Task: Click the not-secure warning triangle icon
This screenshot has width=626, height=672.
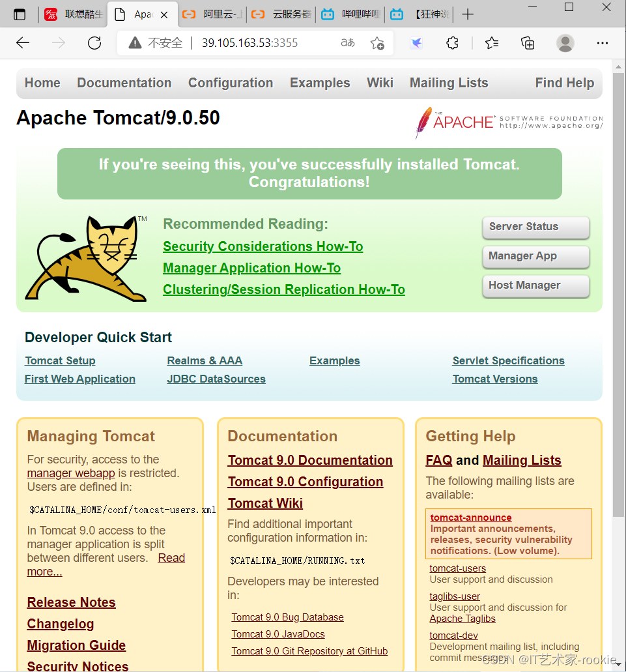Action: point(135,43)
